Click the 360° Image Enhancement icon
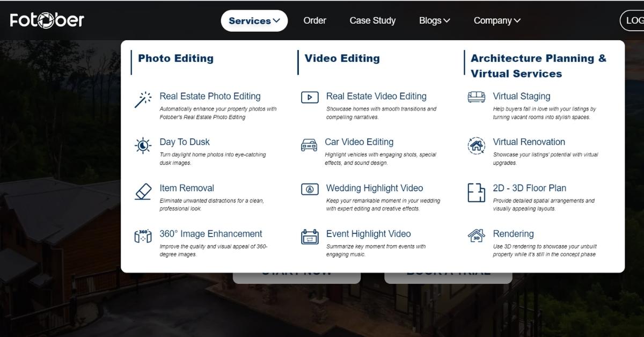Screen dimensions: 644x337 143,237
